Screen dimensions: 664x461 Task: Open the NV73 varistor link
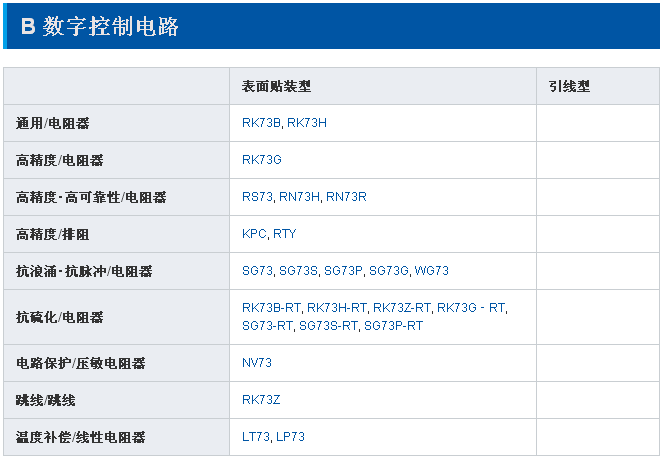point(257,363)
